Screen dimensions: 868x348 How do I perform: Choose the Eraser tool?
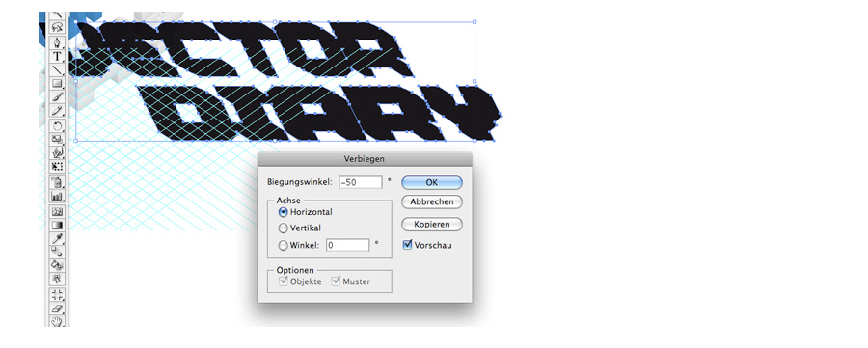58,308
